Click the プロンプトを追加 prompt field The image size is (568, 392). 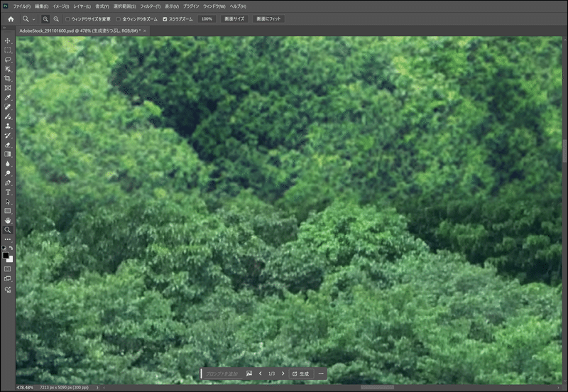[222, 374]
